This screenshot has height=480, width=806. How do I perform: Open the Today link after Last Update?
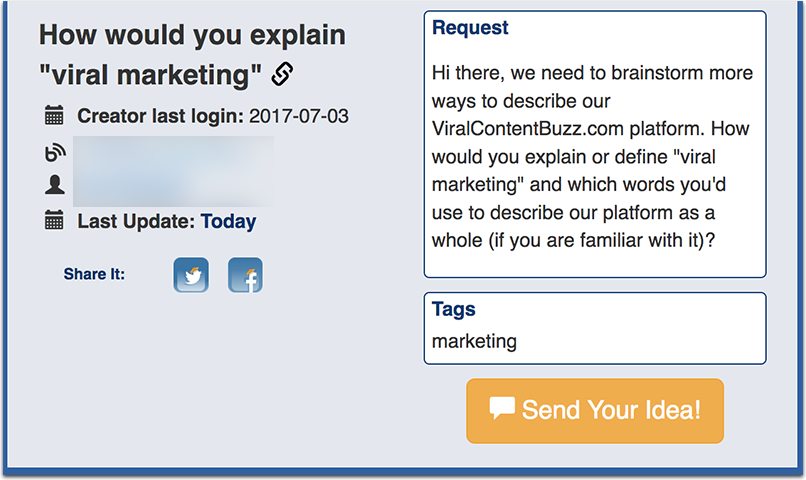point(228,221)
